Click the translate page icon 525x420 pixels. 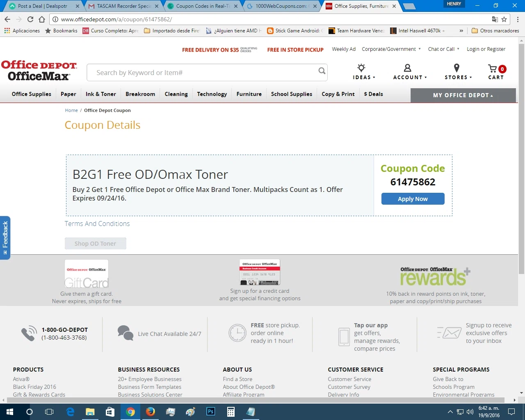495,19
